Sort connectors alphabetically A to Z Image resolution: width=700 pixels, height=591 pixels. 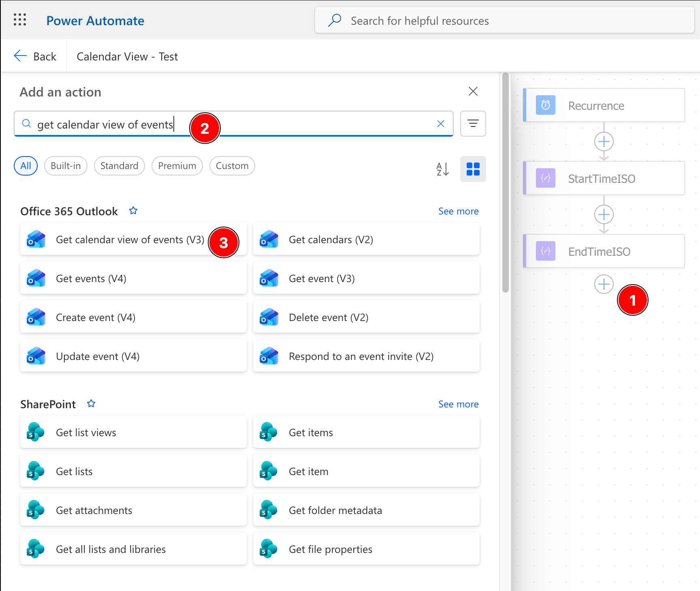click(x=443, y=169)
